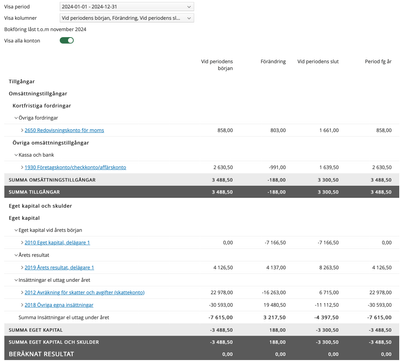This screenshot has width=400, height=362.
Task: Collapse Insättningar el uttag under året group
Action: click(16, 280)
